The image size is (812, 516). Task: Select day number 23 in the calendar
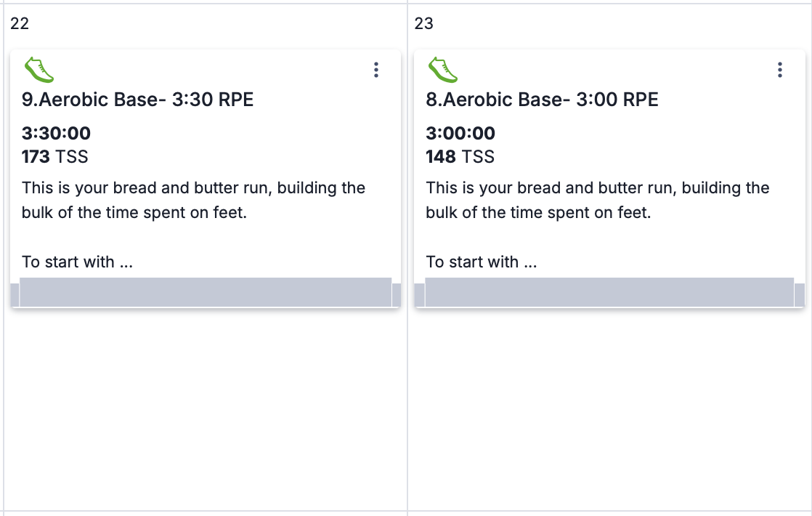pyautogui.click(x=423, y=23)
